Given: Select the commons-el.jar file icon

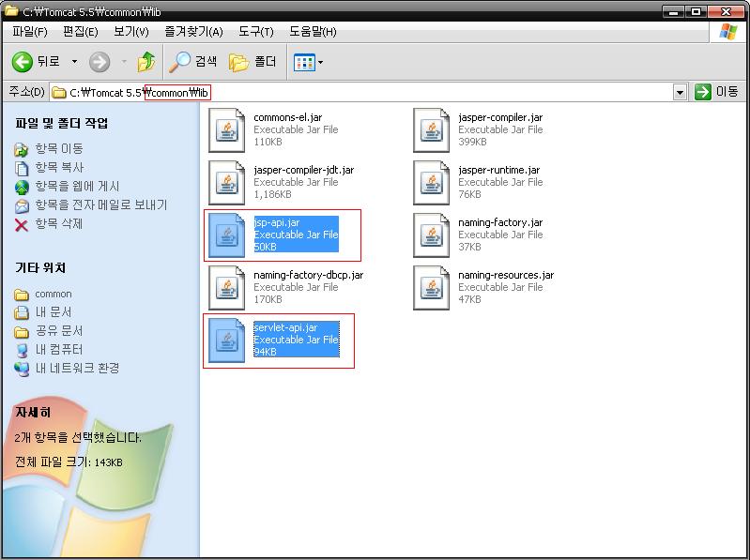Looking at the screenshot, I should pos(227,130).
